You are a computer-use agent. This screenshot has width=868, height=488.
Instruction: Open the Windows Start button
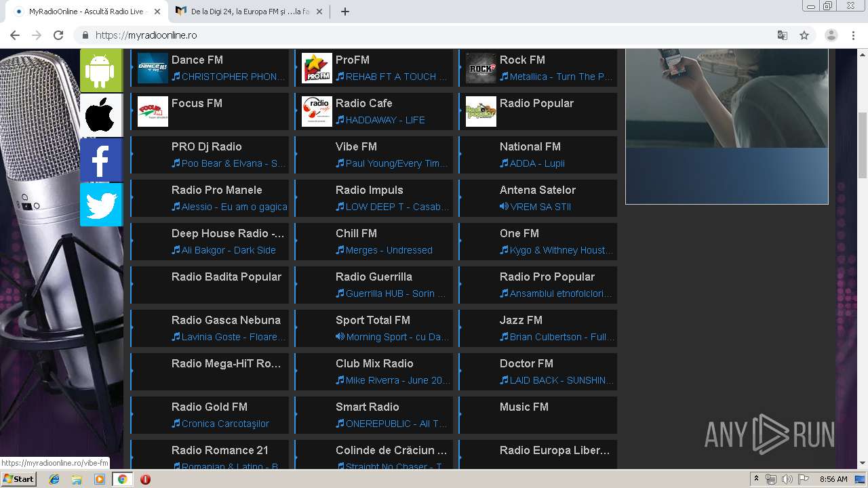tap(19, 479)
